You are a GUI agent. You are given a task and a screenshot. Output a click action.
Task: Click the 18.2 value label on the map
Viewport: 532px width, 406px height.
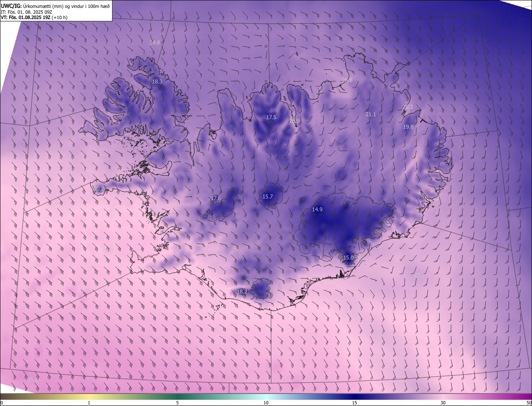[242, 292]
